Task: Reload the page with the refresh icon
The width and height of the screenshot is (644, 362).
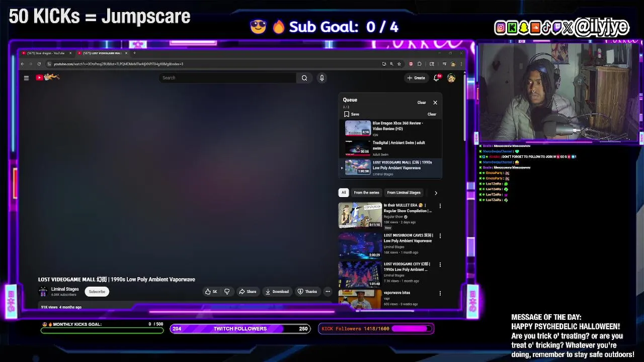Action: 39,64
